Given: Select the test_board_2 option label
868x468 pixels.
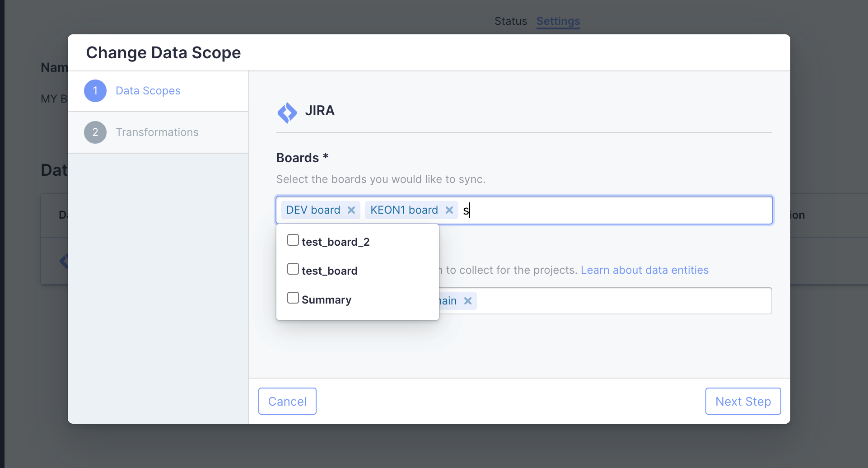Looking at the screenshot, I should (336, 242).
